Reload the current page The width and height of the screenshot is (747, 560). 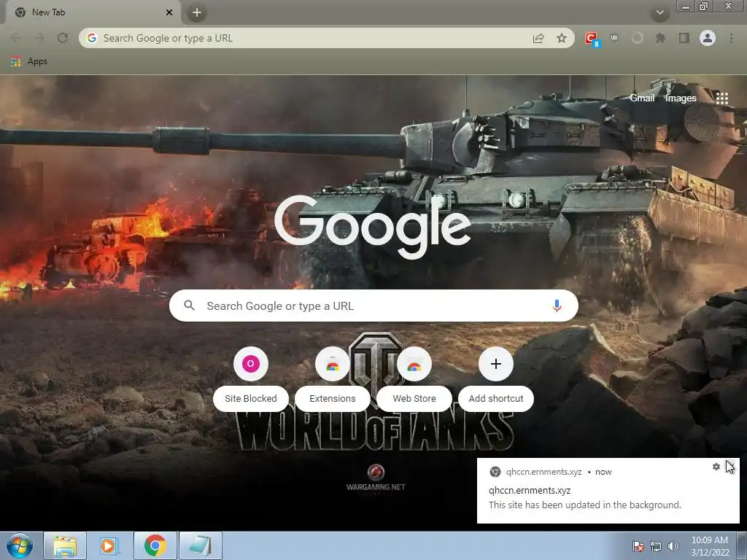pos(63,38)
